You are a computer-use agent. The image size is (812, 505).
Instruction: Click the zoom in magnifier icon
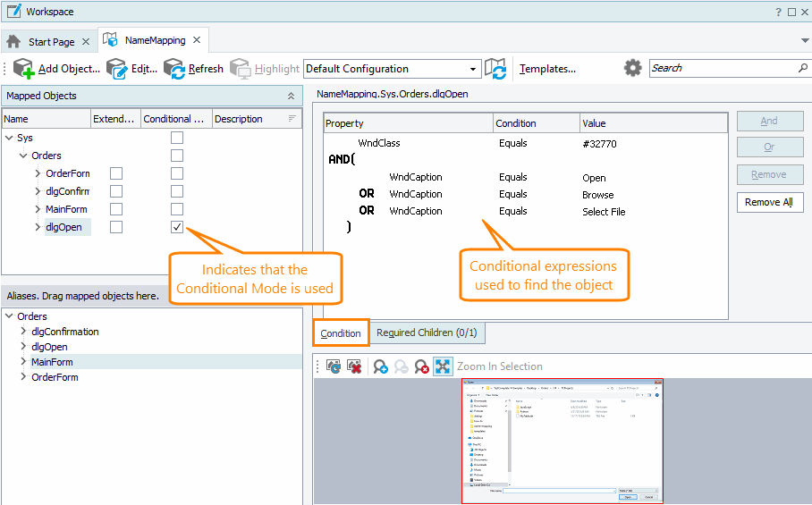(380, 366)
